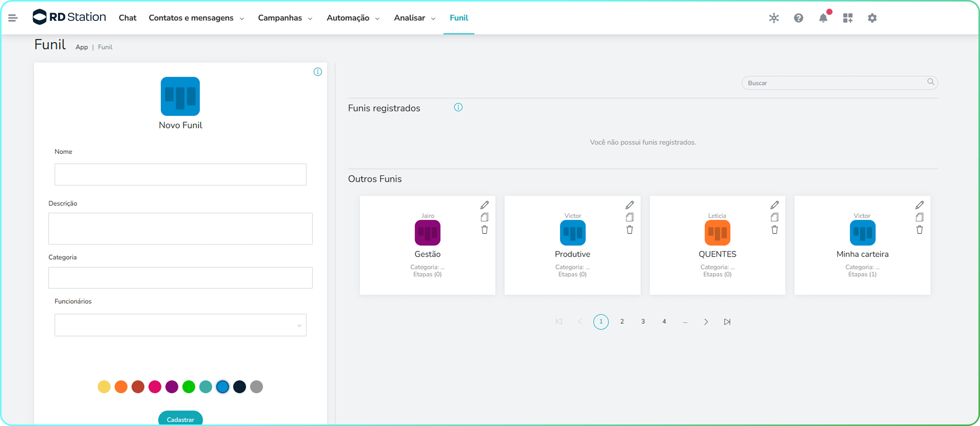Go to page 3
This screenshot has width=980, height=426.
pyautogui.click(x=643, y=321)
